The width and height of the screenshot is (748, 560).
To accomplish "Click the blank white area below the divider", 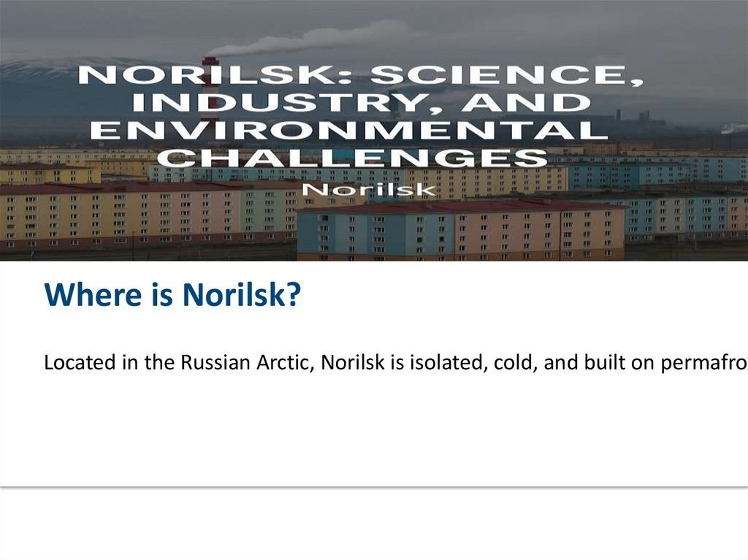I will click(374, 524).
